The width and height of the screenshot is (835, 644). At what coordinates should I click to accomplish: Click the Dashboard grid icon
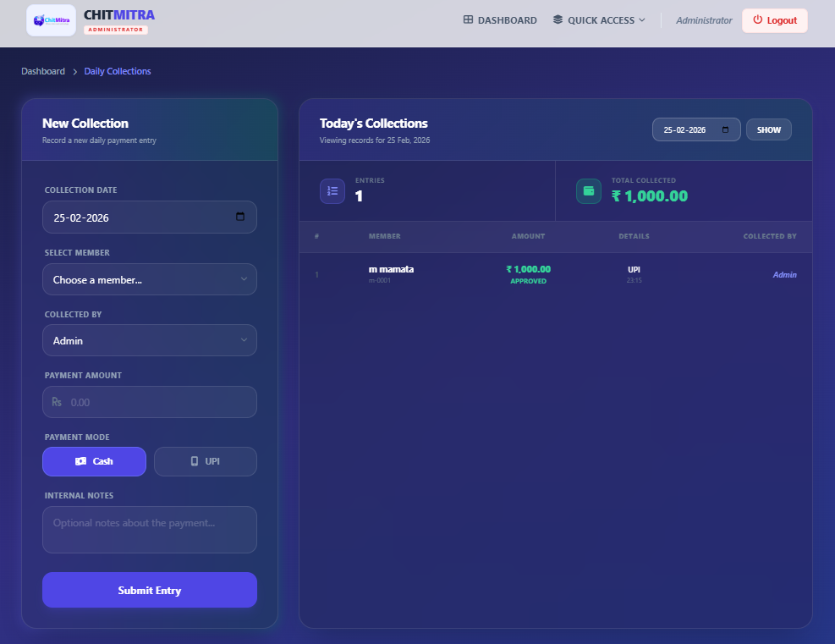(468, 20)
